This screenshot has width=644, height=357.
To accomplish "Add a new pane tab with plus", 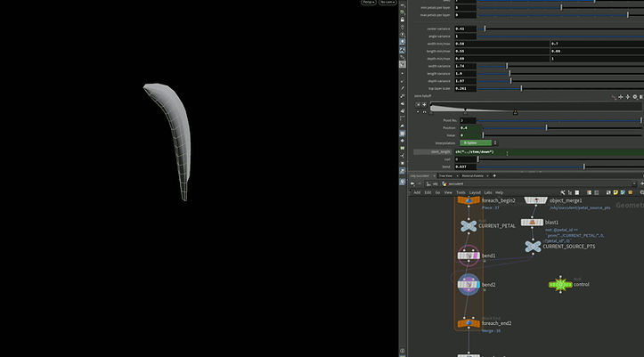I will click(494, 175).
